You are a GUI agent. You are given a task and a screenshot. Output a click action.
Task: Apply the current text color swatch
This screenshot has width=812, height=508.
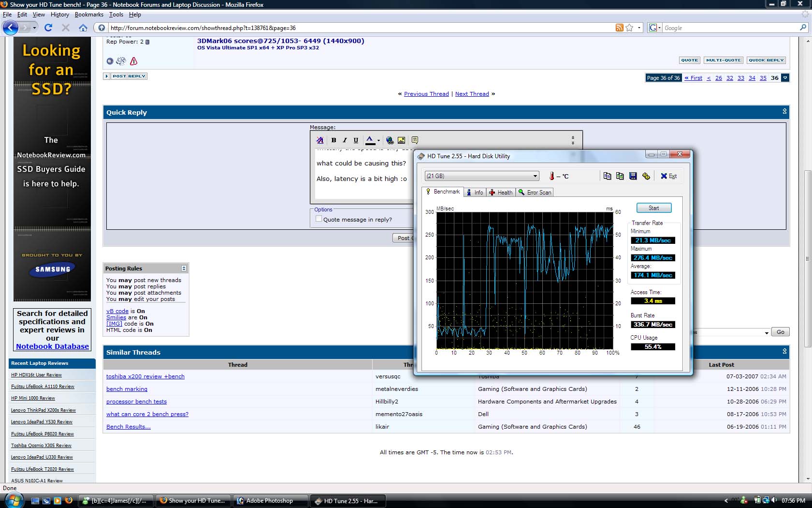370,140
